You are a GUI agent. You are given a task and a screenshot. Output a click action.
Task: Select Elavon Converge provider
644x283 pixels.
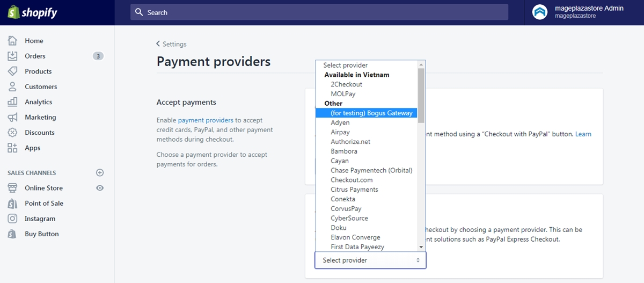pos(367,237)
